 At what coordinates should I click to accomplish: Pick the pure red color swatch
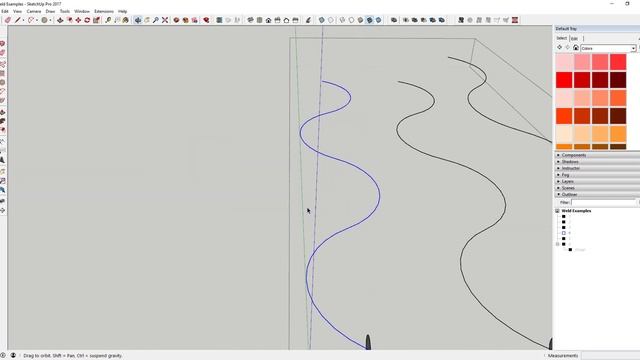click(564, 80)
